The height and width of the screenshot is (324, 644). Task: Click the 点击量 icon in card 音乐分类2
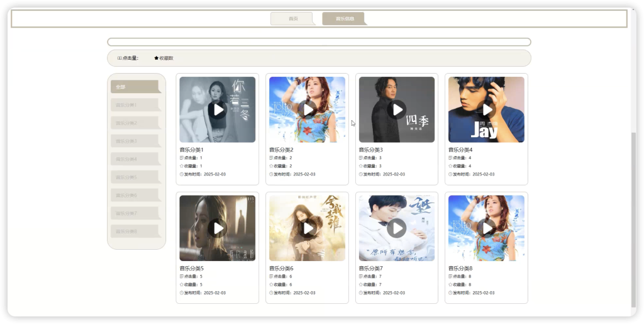(271, 158)
